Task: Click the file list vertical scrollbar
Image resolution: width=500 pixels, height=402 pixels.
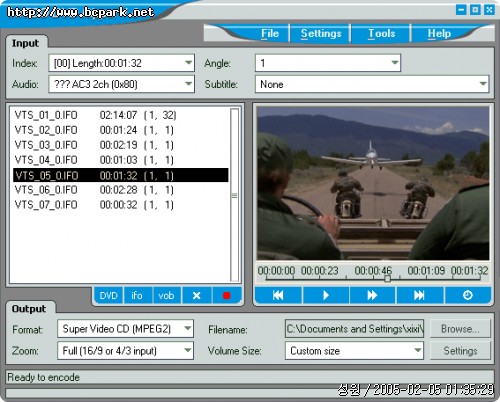Action: (x=235, y=195)
